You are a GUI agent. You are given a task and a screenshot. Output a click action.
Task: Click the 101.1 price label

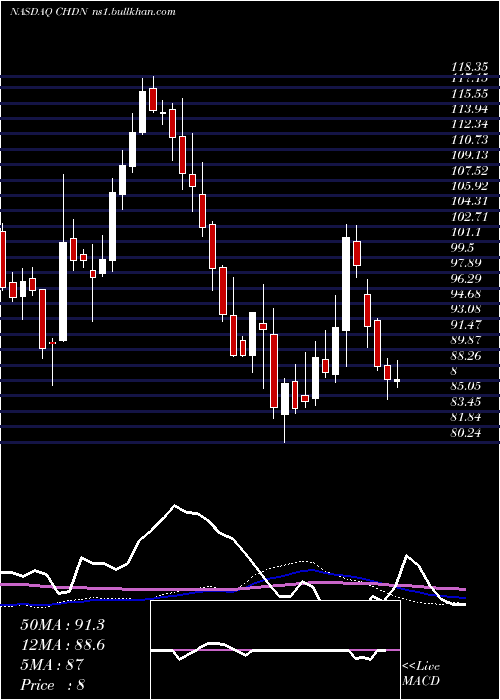click(x=466, y=232)
